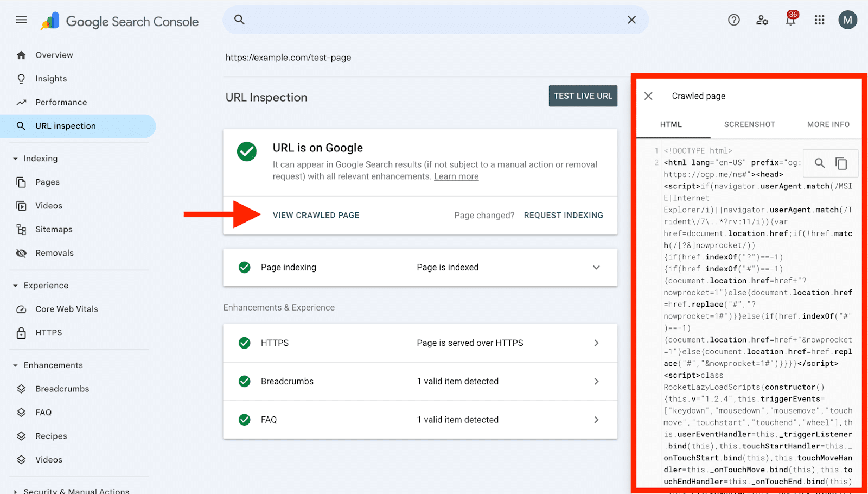Click REQUEST INDEXING
Screen dimensions: 868x494
(563, 215)
